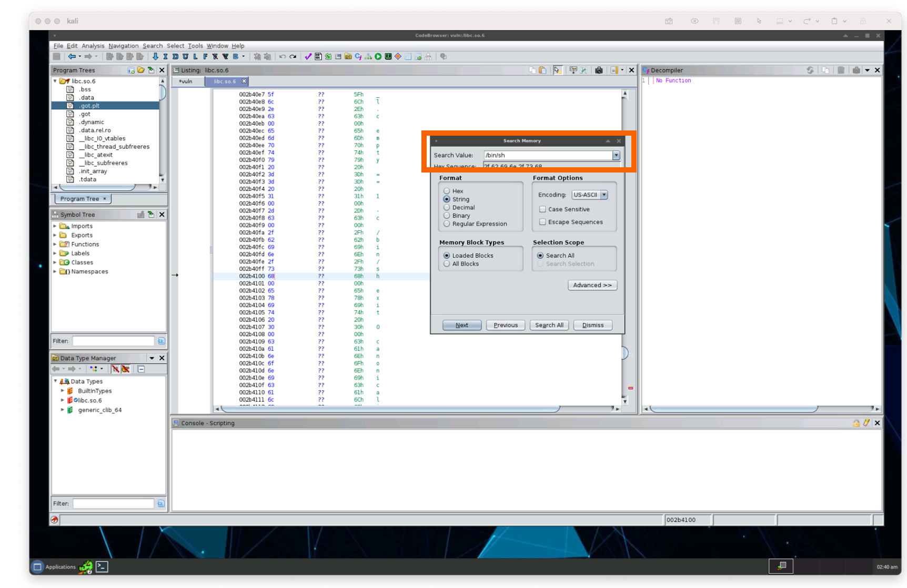Expand the Functions folder in Symbol Tree

tap(55, 244)
